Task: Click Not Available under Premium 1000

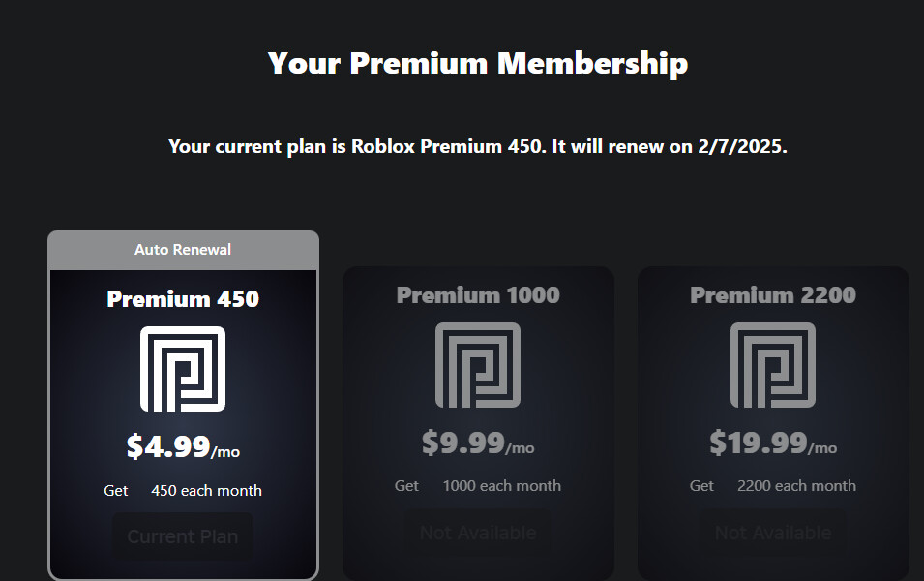Action: 478,533
